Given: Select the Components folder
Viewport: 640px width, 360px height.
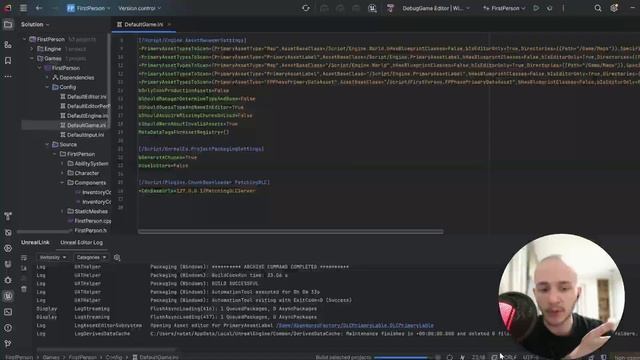Looking at the screenshot, I should (x=87, y=182).
